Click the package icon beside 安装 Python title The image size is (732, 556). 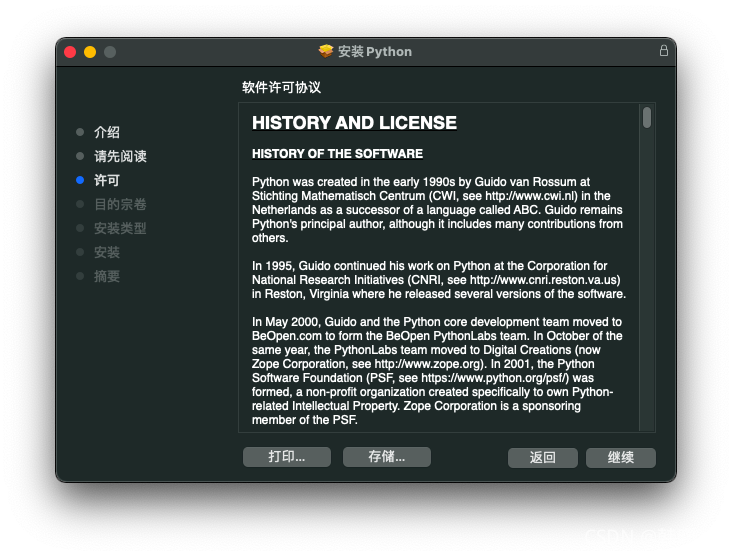coord(326,51)
